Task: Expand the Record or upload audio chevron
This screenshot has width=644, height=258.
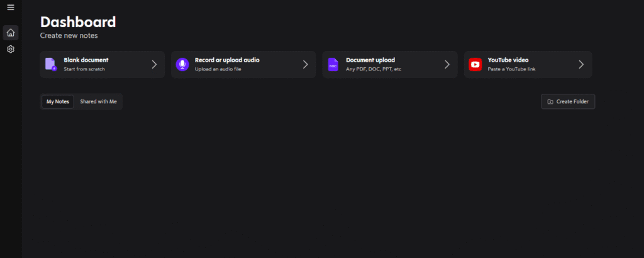Action: [306, 64]
